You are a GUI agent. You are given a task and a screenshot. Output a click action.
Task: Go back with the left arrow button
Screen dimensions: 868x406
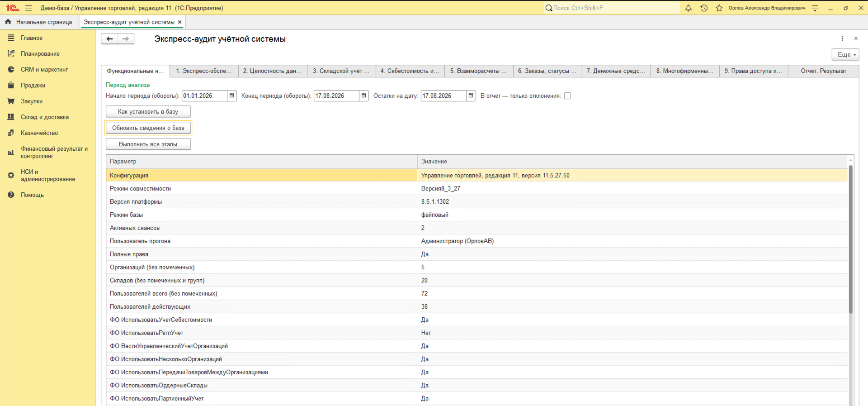109,39
